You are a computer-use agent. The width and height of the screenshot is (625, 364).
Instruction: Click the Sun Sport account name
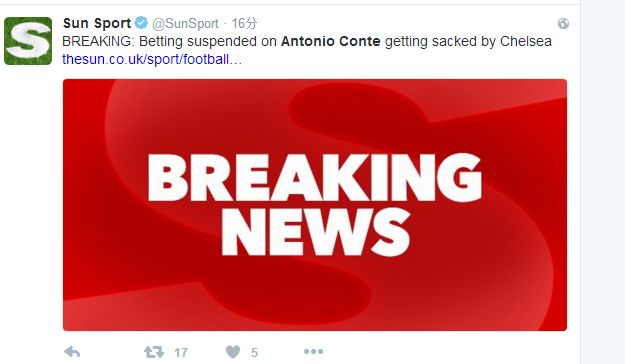click(97, 23)
